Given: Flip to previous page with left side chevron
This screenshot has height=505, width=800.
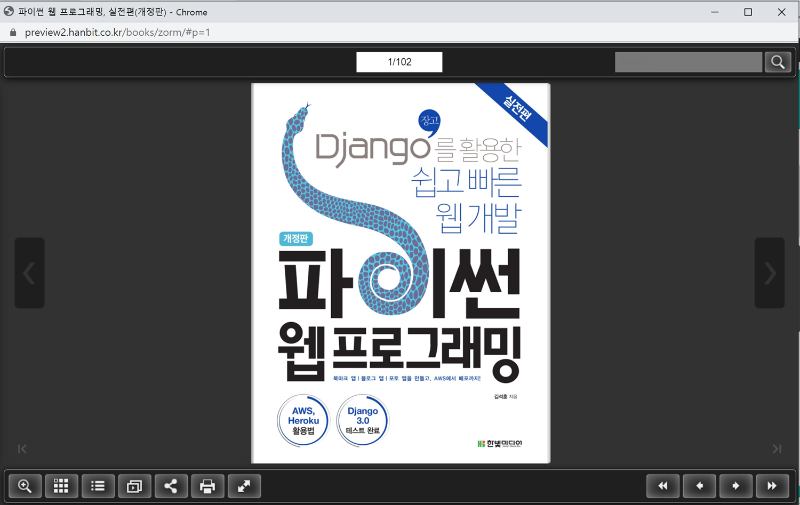Looking at the screenshot, I should (x=30, y=273).
